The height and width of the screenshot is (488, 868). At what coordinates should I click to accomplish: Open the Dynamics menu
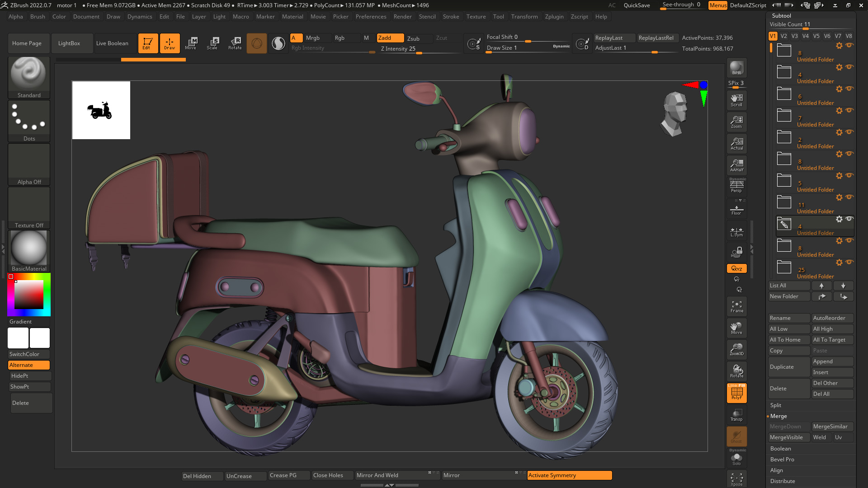click(140, 17)
